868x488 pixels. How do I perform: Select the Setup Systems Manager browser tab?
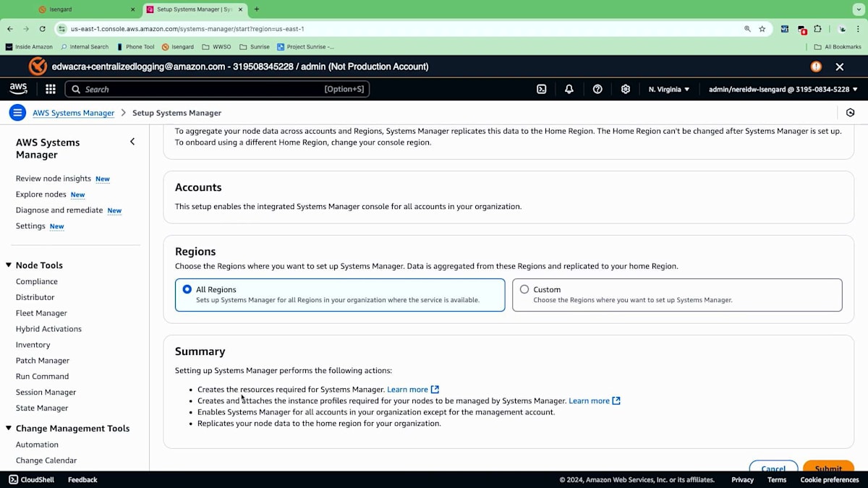click(195, 9)
